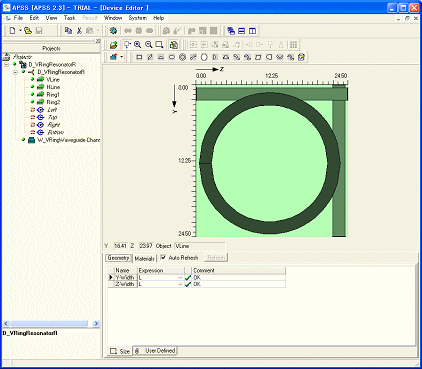Open expression editor button for Z-Width

pyautogui.click(x=180, y=284)
